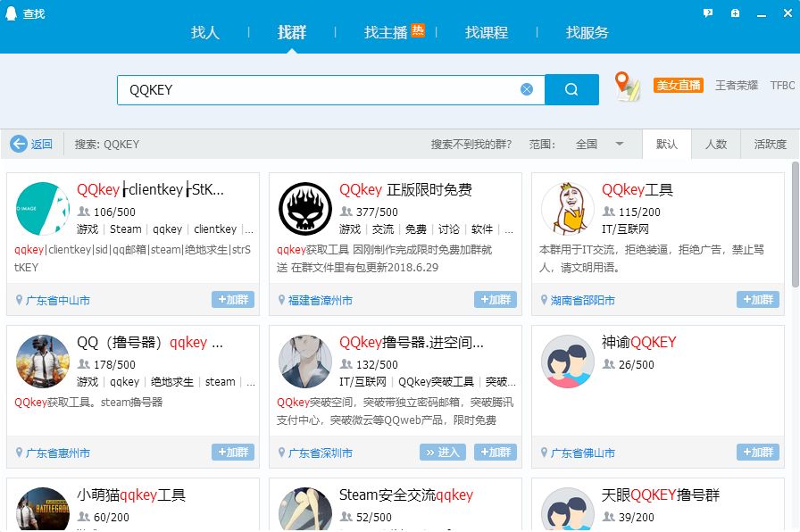Sort results by 活跃度
This screenshot has height=532, width=800.
770,144
